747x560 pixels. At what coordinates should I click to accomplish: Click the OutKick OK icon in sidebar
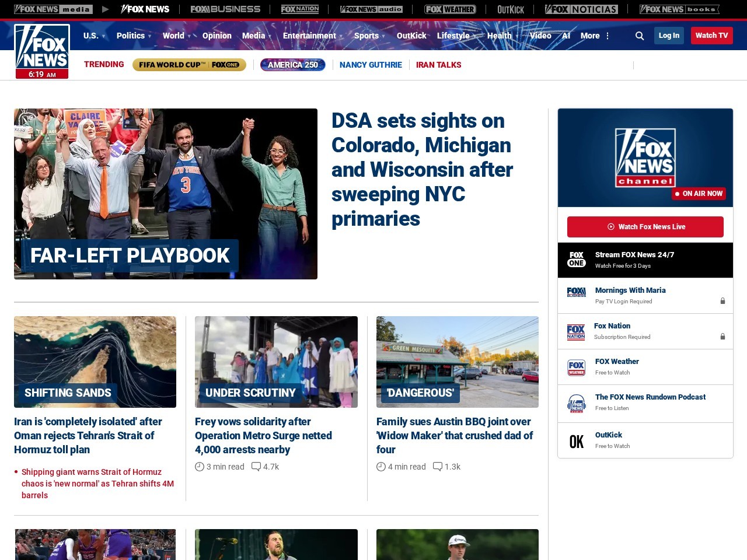pyautogui.click(x=577, y=442)
